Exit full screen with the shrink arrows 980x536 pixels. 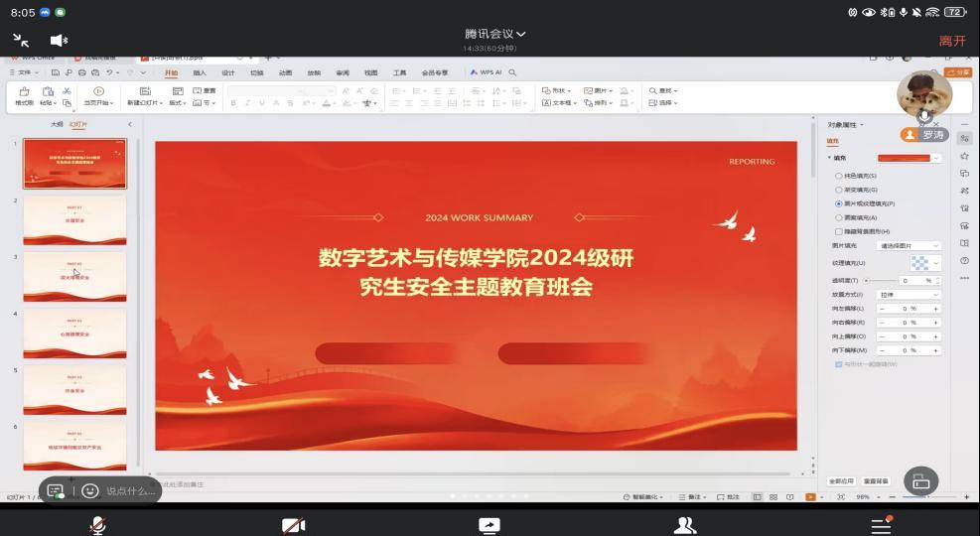tap(21, 40)
